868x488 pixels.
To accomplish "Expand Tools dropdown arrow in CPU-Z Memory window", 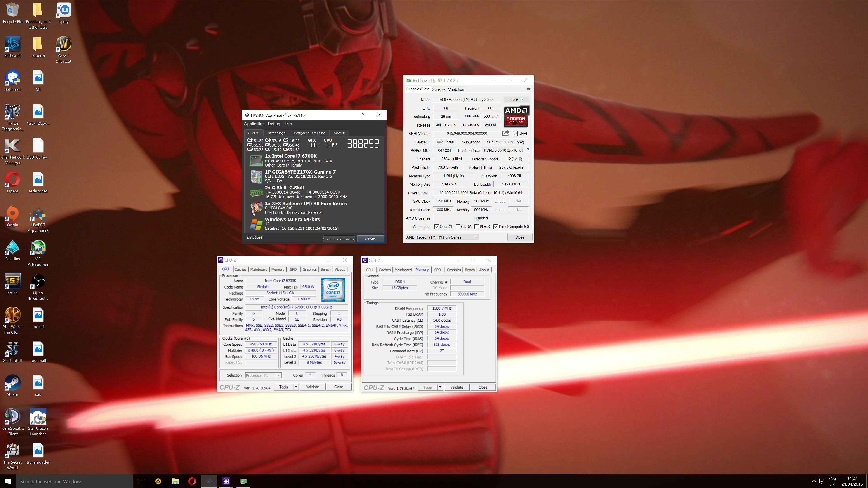I will (x=440, y=387).
